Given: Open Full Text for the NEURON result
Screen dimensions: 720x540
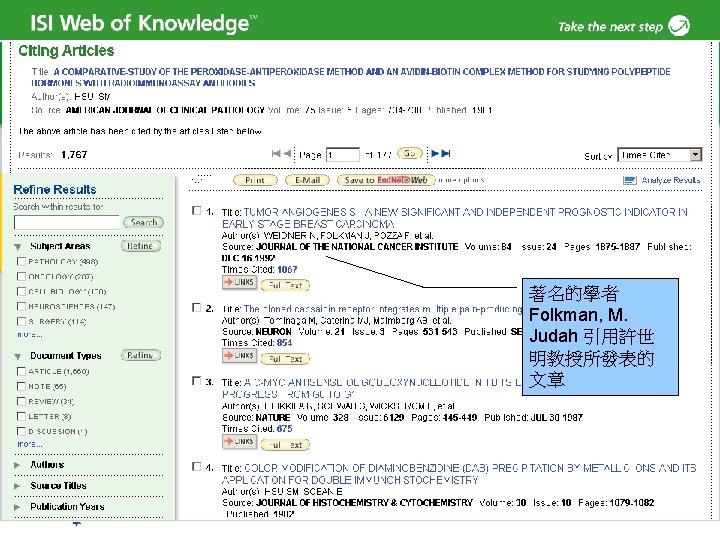Looking at the screenshot, I should click(x=285, y=359).
